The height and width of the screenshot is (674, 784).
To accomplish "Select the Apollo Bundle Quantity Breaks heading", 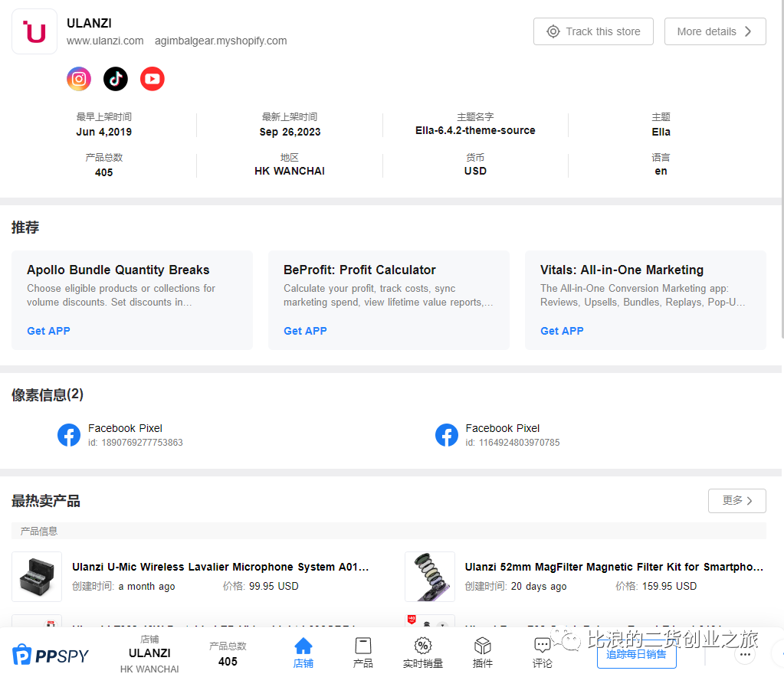I will coord(118,270).
